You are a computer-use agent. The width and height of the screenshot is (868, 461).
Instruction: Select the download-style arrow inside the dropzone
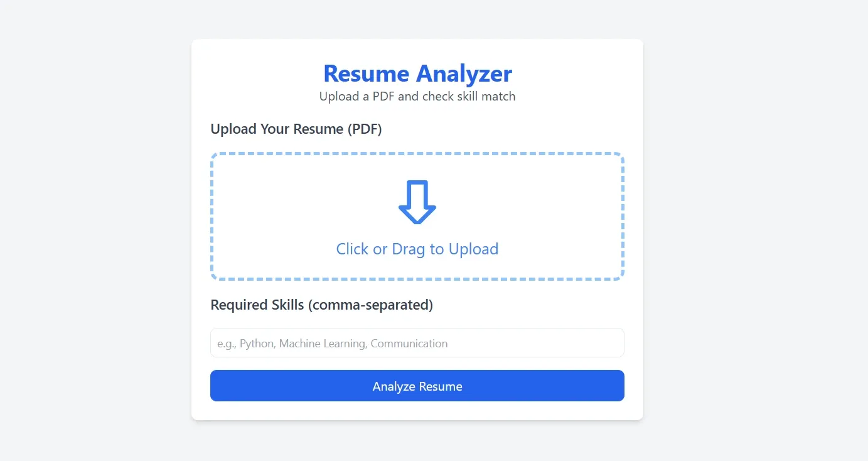tap(417, 201)
